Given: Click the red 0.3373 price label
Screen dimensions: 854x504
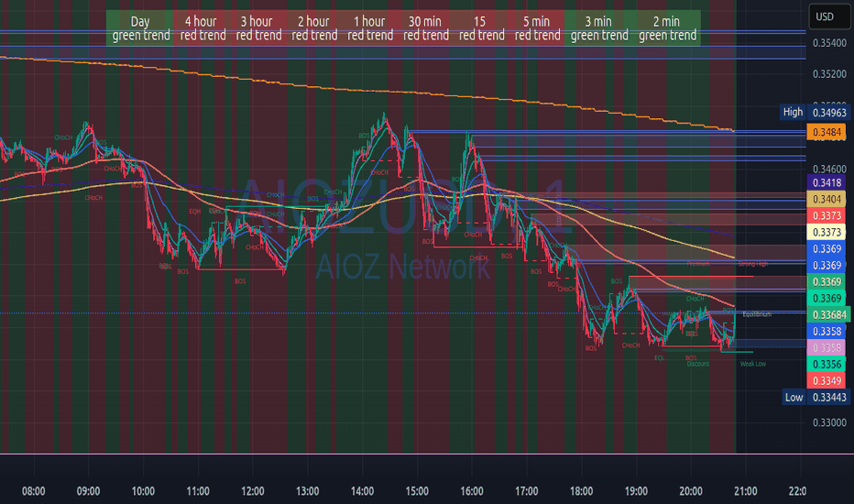Looking at the screenshot, I should pos(827,215).
